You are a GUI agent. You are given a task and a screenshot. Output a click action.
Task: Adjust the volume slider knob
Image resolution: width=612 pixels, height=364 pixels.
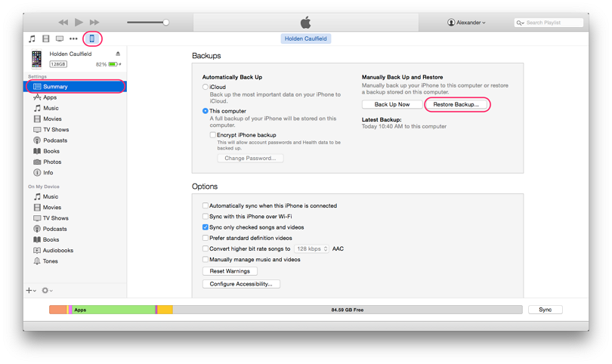pos(166,22)
